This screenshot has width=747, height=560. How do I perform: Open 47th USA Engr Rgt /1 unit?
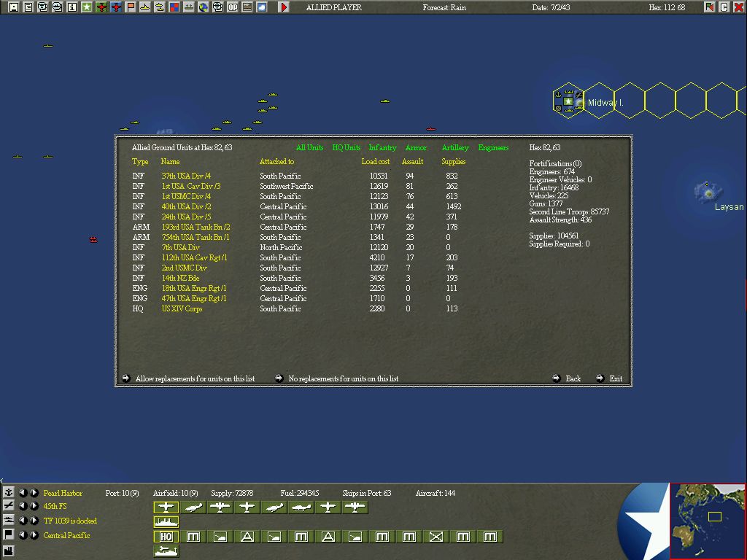coord(194,298)
